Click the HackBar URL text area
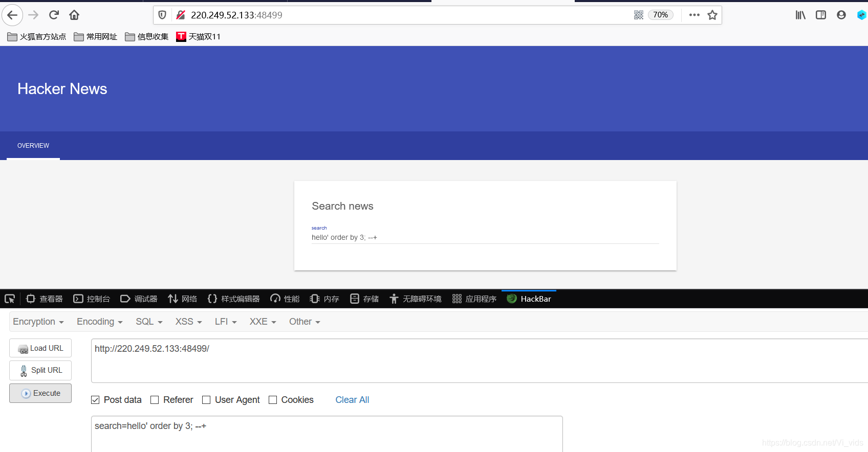 [x=479, y=360]
